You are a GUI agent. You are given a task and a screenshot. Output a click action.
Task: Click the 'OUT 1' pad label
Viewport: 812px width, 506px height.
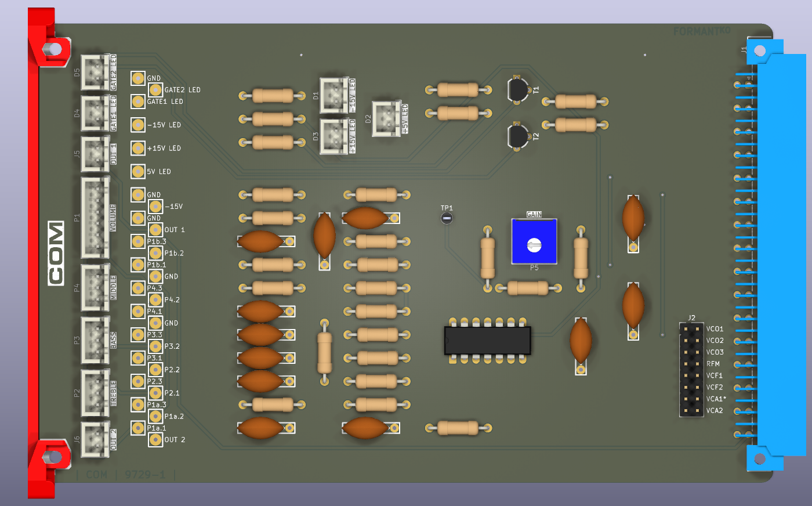(x=175, y=230)
